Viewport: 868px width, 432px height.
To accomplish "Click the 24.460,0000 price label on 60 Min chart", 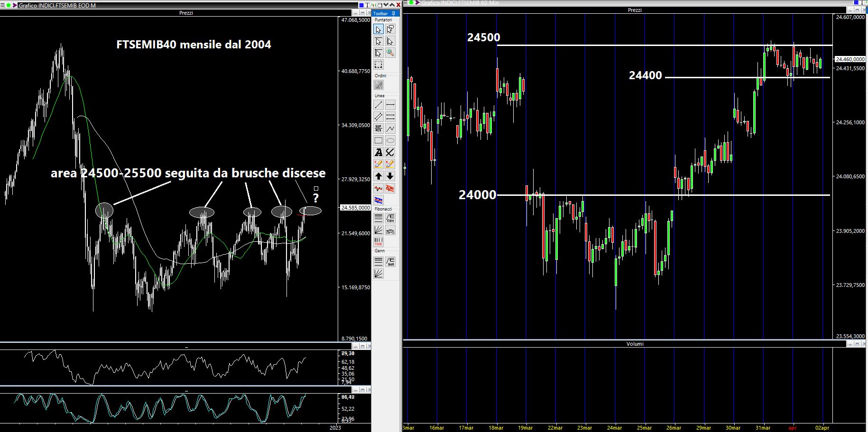I will tap(850, 59).
